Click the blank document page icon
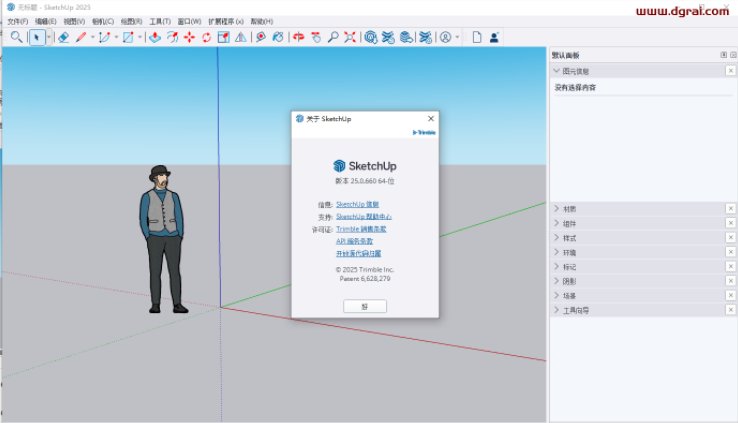 477,37
